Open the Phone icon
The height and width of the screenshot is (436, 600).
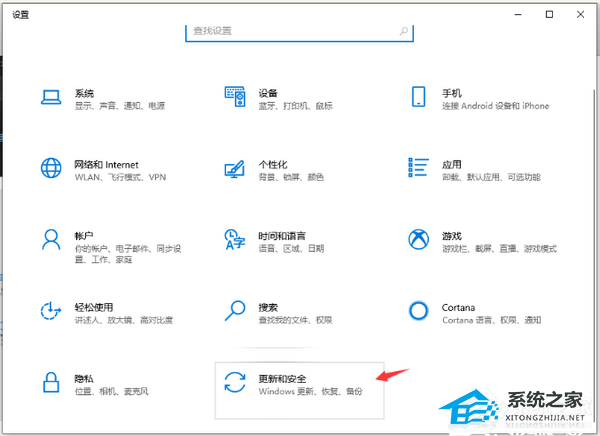[x=418, y=96]
